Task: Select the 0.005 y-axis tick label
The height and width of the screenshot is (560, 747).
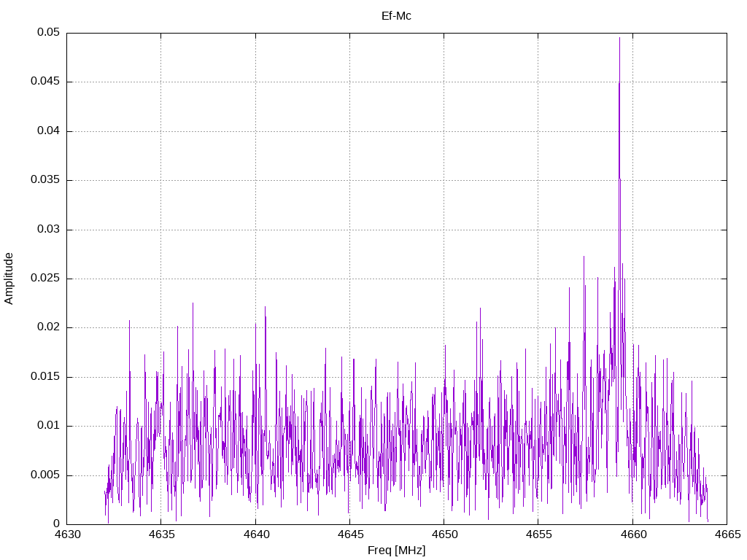Action: (46, 475)
